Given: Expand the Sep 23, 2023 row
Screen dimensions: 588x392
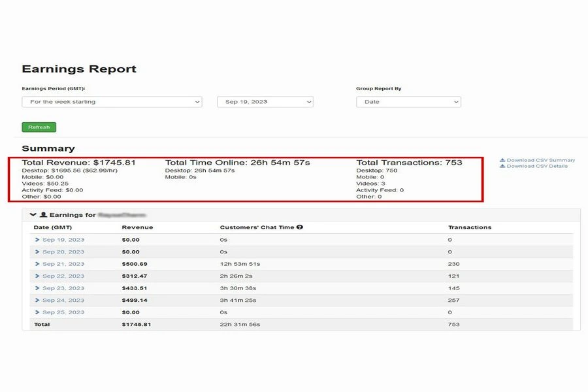Looking at the screenshot, I should point(37,288).
